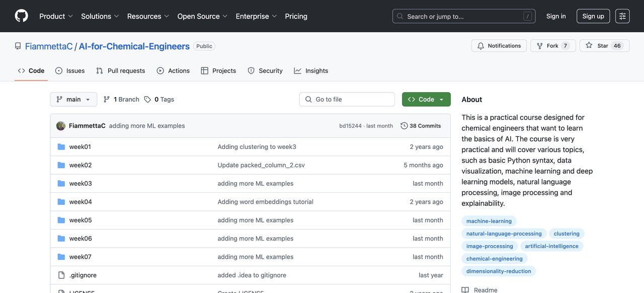Image resolution: width=644 pixels, height=293 pixels.
Task: Open the main branch selector dropdown
Action: [73, 99]
